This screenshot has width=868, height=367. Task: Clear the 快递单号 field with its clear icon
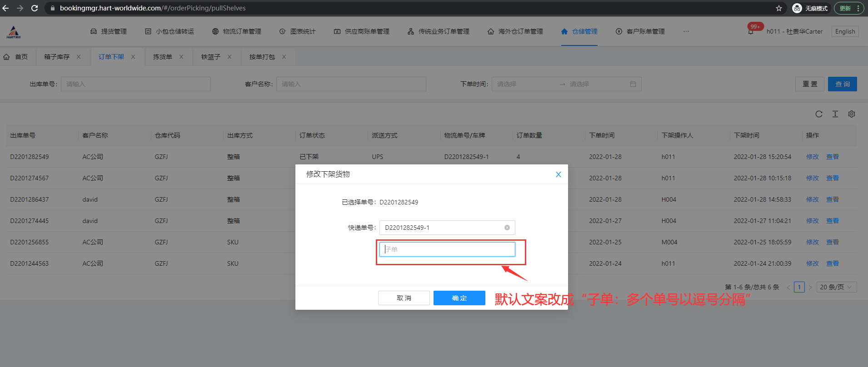pyautogui.click(x=507, y=228)
